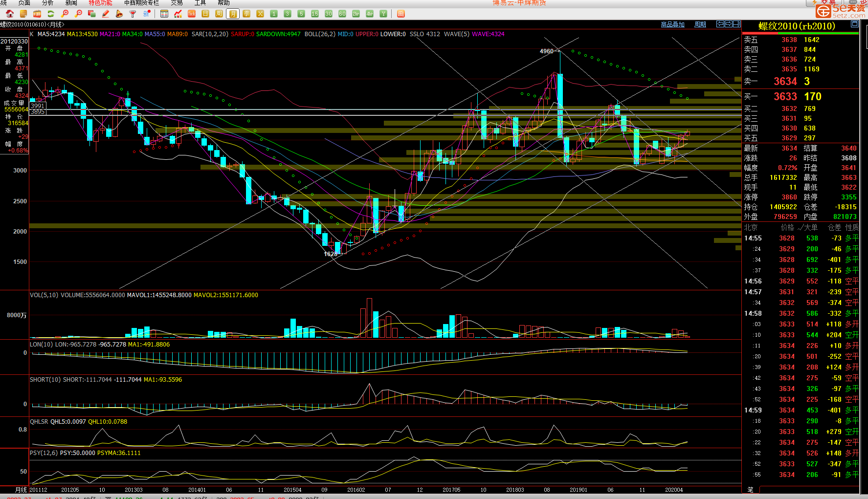This screenshot has width=868, height=499.
Task: Switch to 4hr chart period
Action: (x=370, y=14)
